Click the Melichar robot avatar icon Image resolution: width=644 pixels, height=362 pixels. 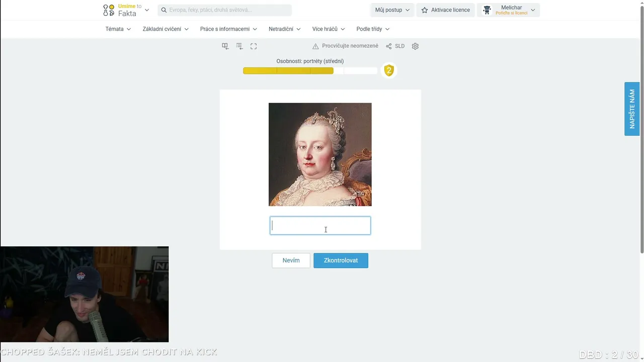tap(487, 10)
